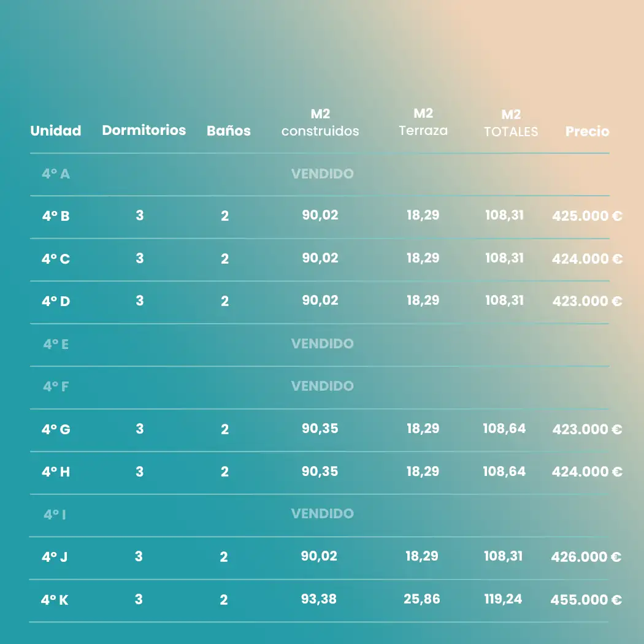Select the 4º K unit label
The image size is (644, 644).
point(55,600)
